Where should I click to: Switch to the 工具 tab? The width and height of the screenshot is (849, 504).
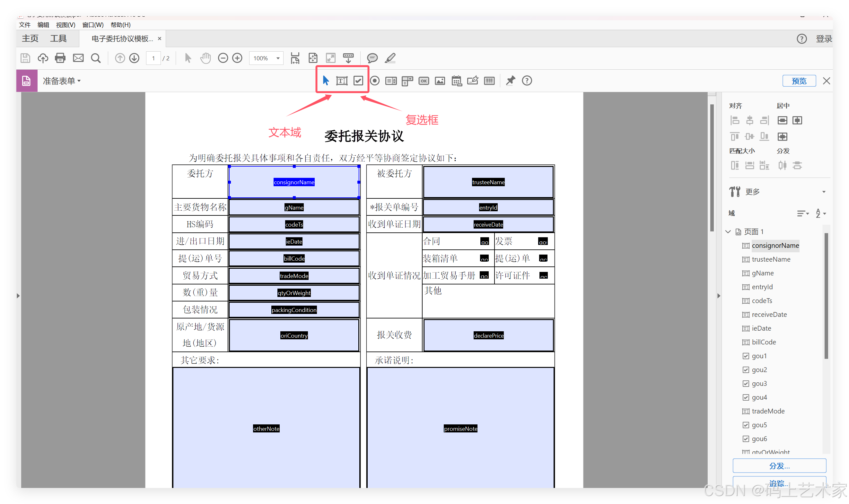click(x=58, y=39)
